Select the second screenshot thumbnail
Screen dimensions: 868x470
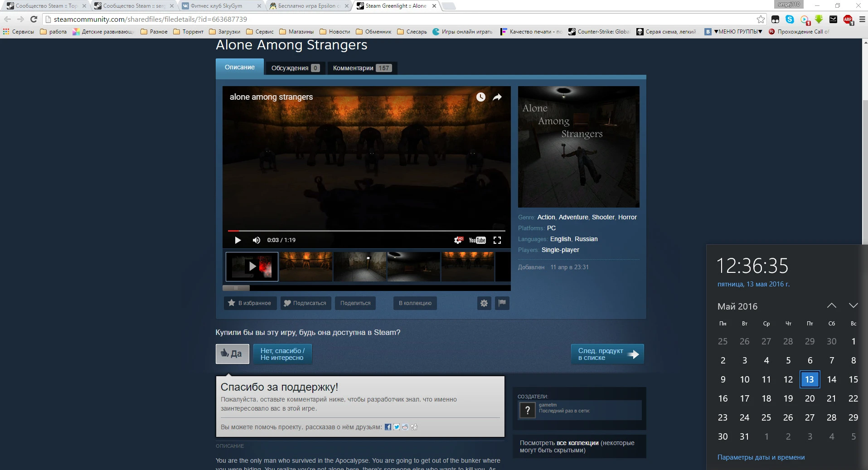[306, 266]
